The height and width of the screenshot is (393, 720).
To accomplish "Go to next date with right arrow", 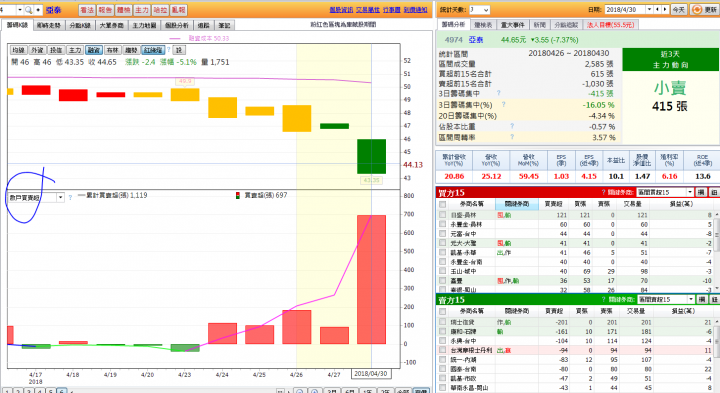I will pyautogui.click(x=664, y=10).
